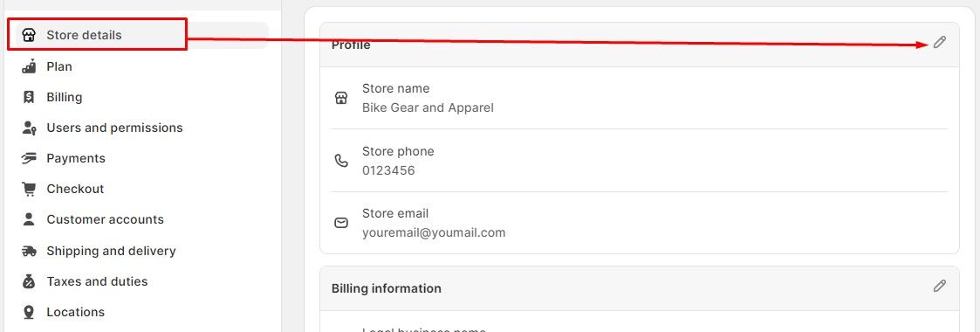980x332 pixels.
Task: Click the Payments hand icon
Action: coord(29,158)
